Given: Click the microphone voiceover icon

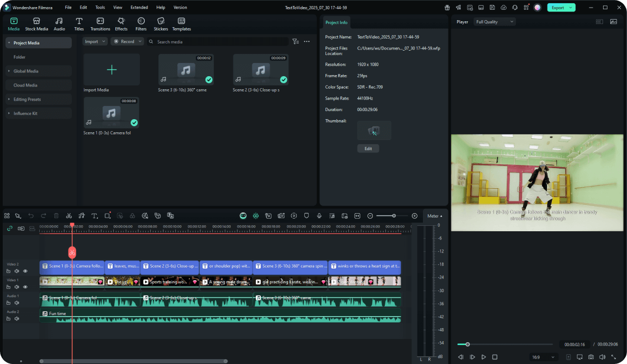Looking at the screenshot, I should click(319, 216).
